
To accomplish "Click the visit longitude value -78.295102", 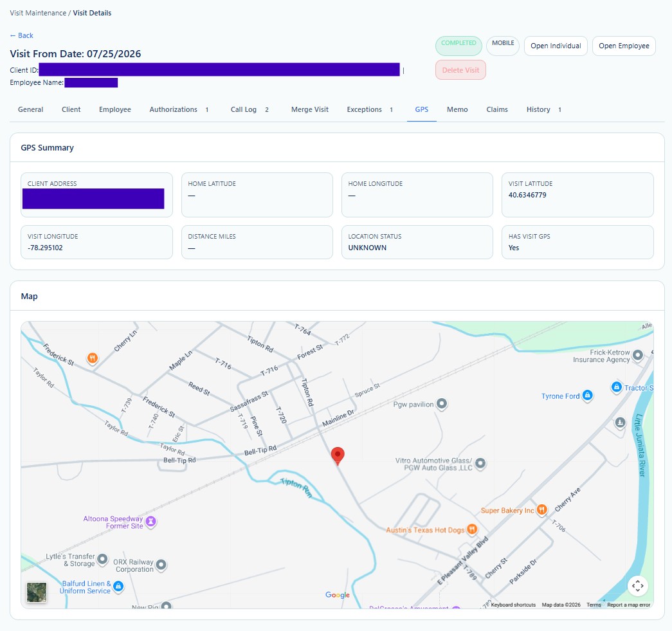I will [45, 248].
